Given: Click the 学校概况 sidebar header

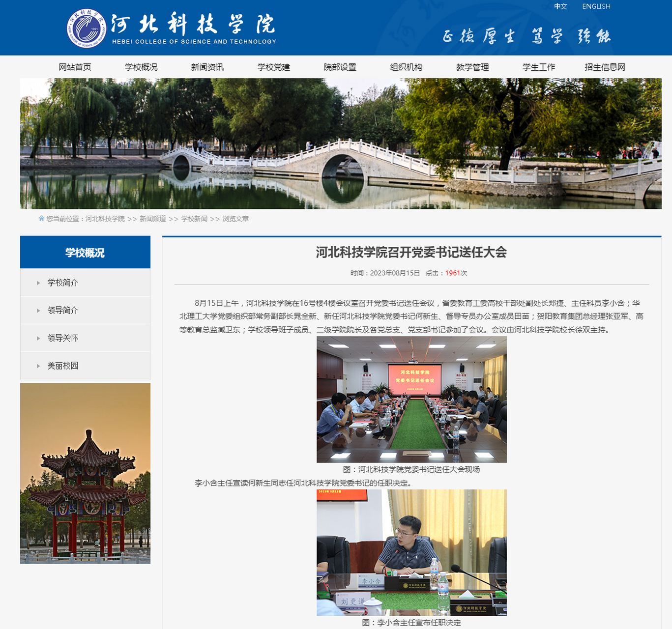Looking at the screenshot, I should pyautogui.click(x=85, y=252).
